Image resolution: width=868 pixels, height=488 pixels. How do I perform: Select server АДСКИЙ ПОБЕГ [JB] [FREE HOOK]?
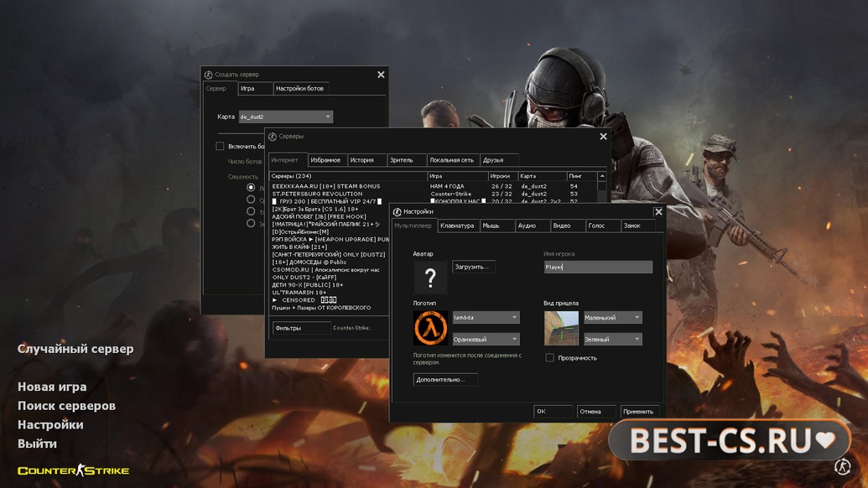click(330, 217)
